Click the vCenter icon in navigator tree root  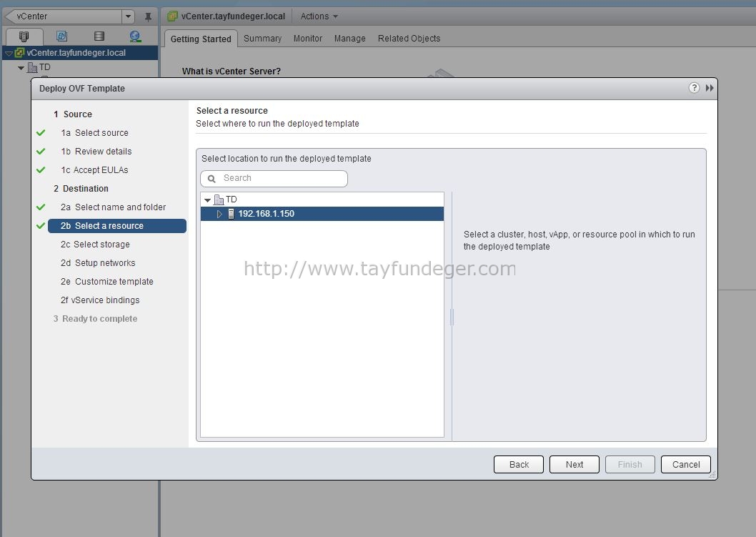(x=20, y=53)
